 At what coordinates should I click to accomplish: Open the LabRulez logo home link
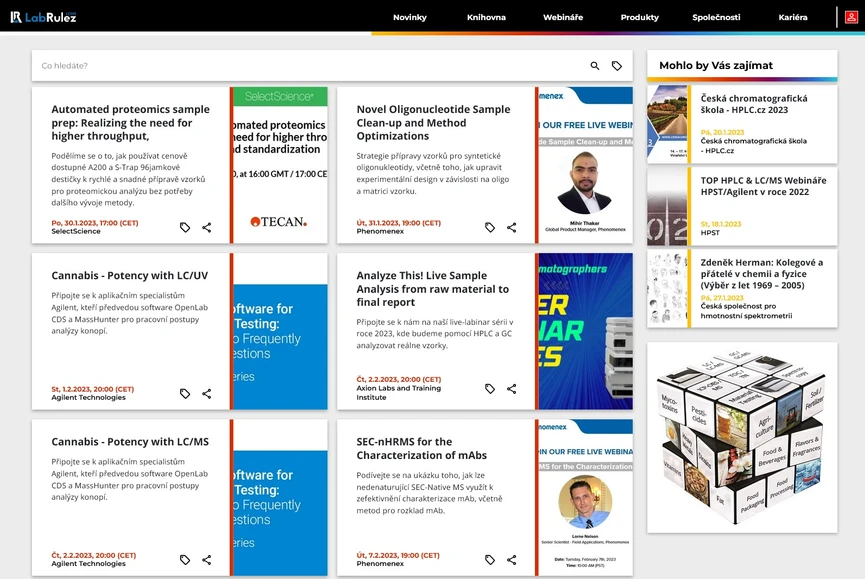43,17
